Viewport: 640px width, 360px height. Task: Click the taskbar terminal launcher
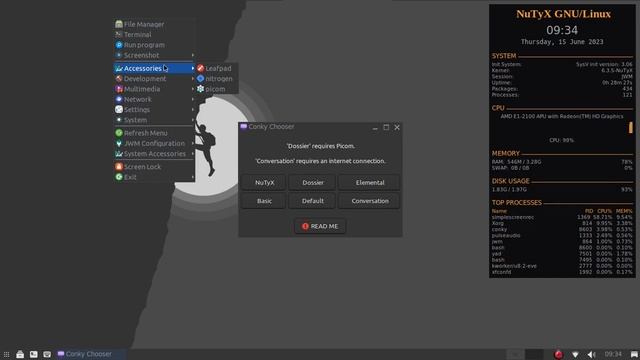pyautogui.click(x=33, y=354)
